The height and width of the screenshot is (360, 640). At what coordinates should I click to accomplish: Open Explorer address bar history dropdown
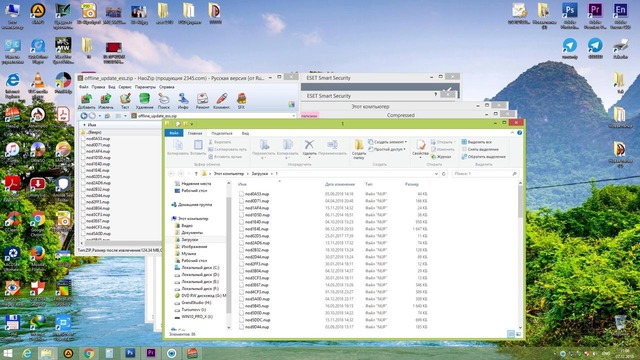pos(436,174)
